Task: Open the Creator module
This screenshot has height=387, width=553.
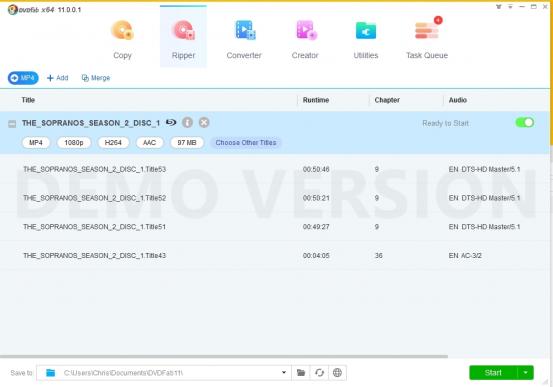Action: 305,40
